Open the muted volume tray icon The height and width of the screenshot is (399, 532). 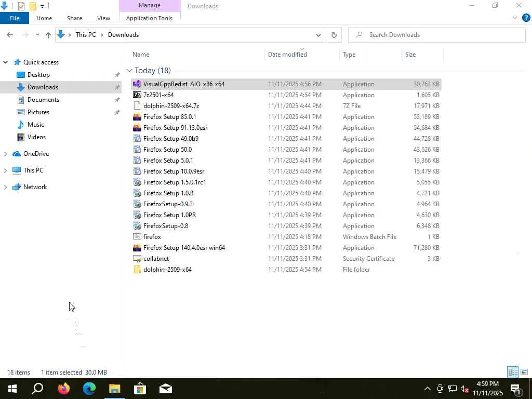[x=464, y=389]
